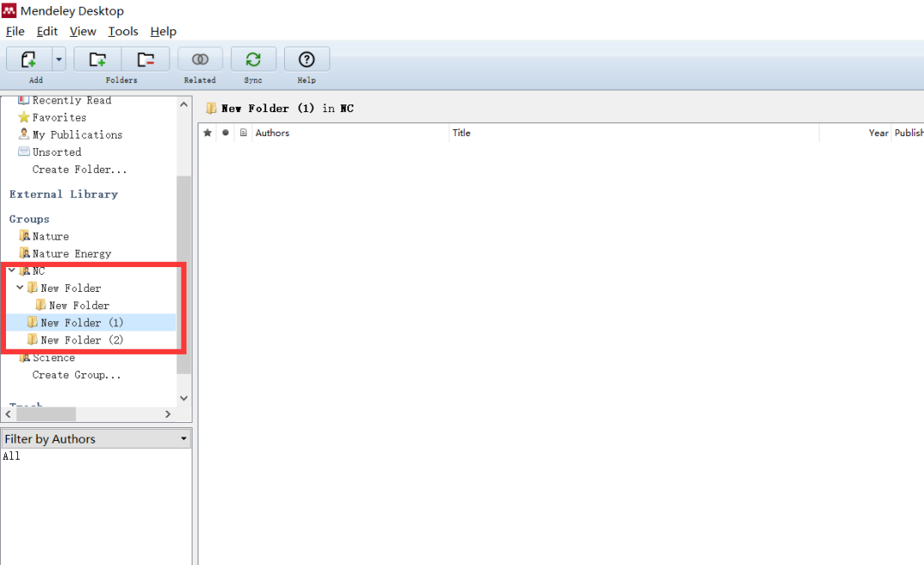
Task: Click the Sync library toolbar icon
Action: 253,60
